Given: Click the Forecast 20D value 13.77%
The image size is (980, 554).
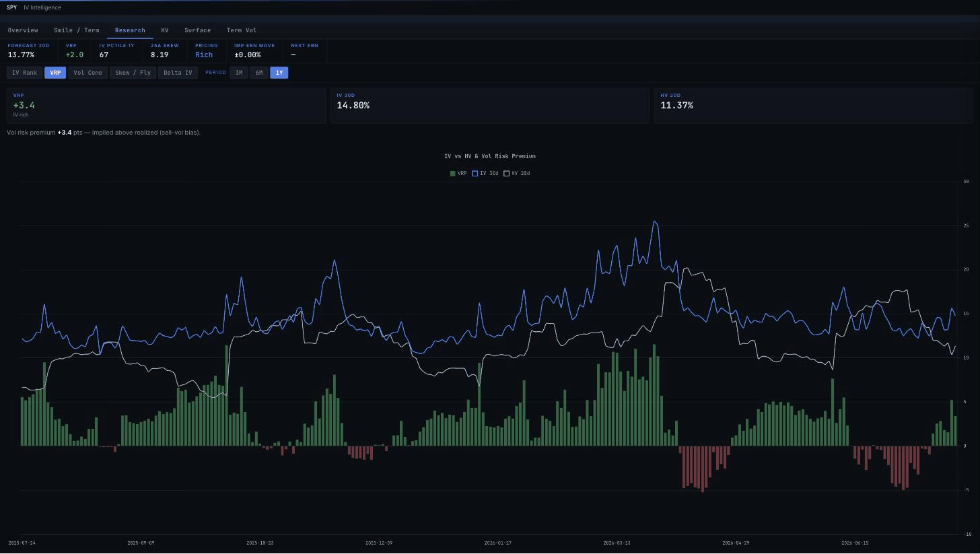Looking at the screenshot, I should [21, 55].
